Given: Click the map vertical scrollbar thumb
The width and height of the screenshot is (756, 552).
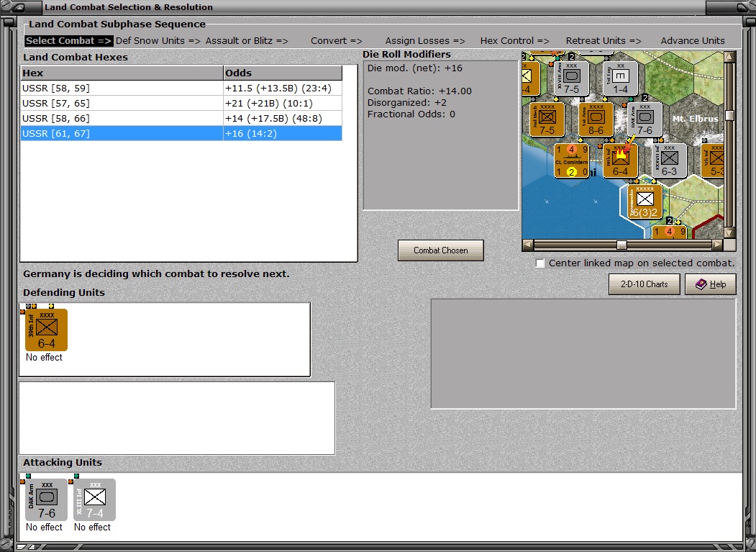Looking at the screenshot, I should point(730,115).
